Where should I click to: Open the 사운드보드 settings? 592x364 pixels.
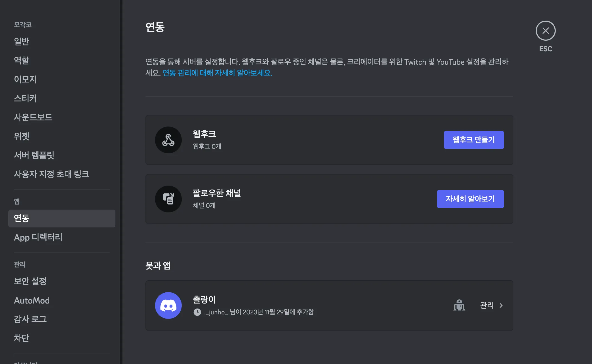[x=33, y=117]
